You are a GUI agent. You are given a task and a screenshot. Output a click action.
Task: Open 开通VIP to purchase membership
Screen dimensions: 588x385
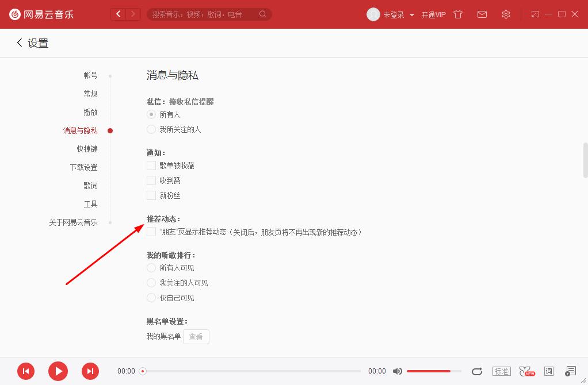433,14
